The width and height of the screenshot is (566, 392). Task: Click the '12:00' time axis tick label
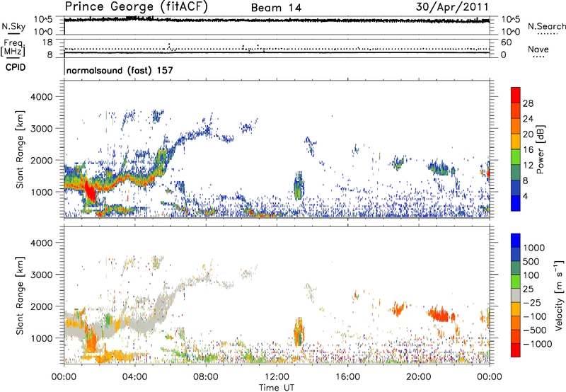tap(277, 377)
